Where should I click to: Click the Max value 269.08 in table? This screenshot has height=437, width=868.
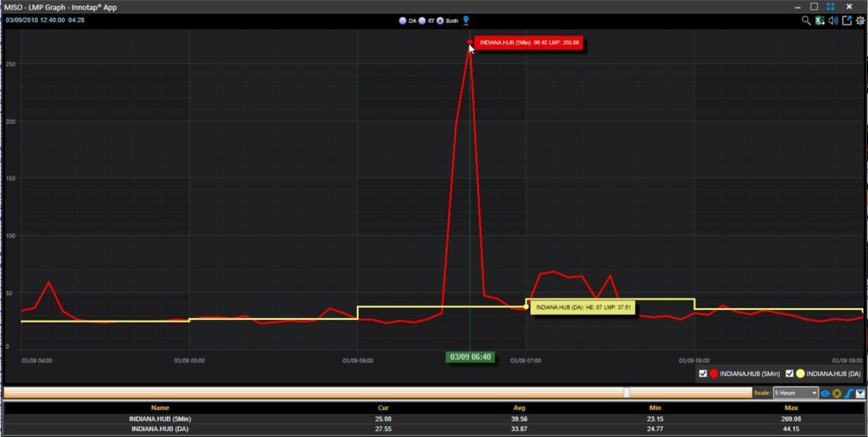tap(791, 418)
